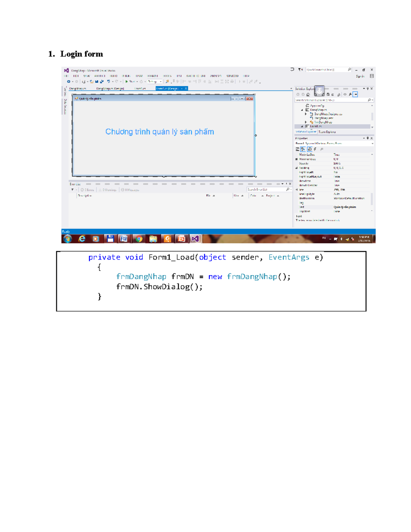The width and height of the screenshot is (411, 532).
Task: Toggle the 0 Warnings filter in Error List
Action: 108,190
